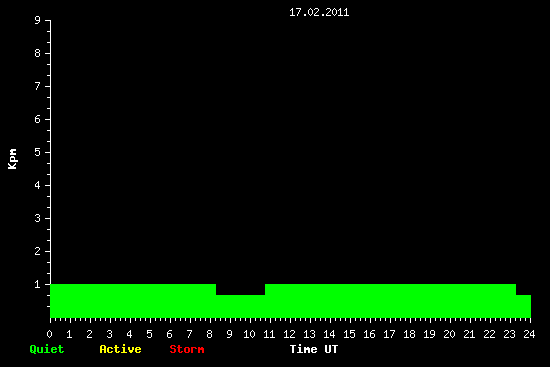Click the 9 on the Kpm axis
This screenshot has width=550, height=367.
[x=38, y=20]
